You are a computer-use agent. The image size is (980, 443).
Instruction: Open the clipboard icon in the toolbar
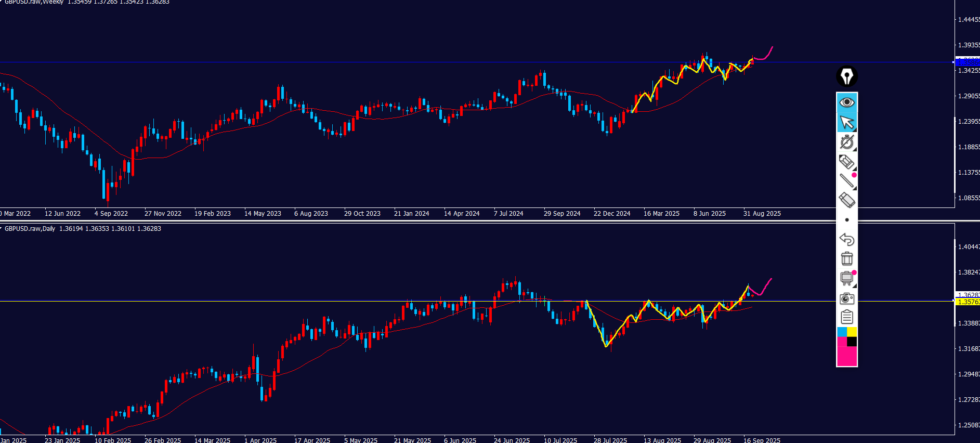(846, 317)
